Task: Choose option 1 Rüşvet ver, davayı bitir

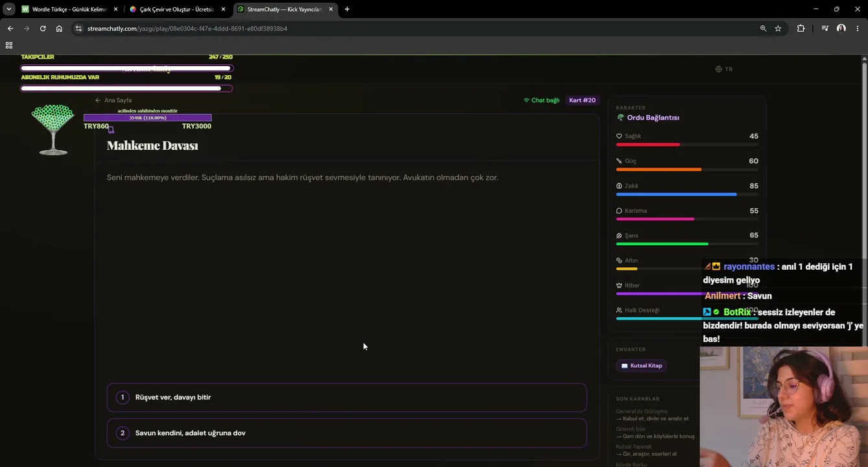Action: 347,398
